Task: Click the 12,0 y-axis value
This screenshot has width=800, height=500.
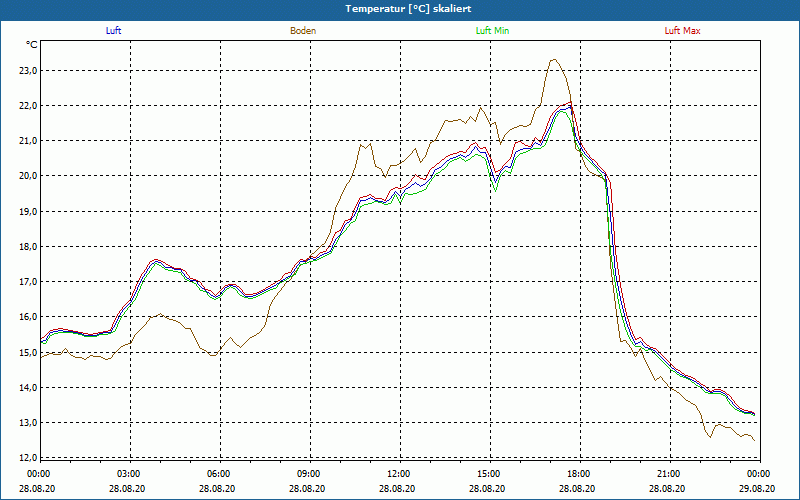Action: click(x=28, y=458)
